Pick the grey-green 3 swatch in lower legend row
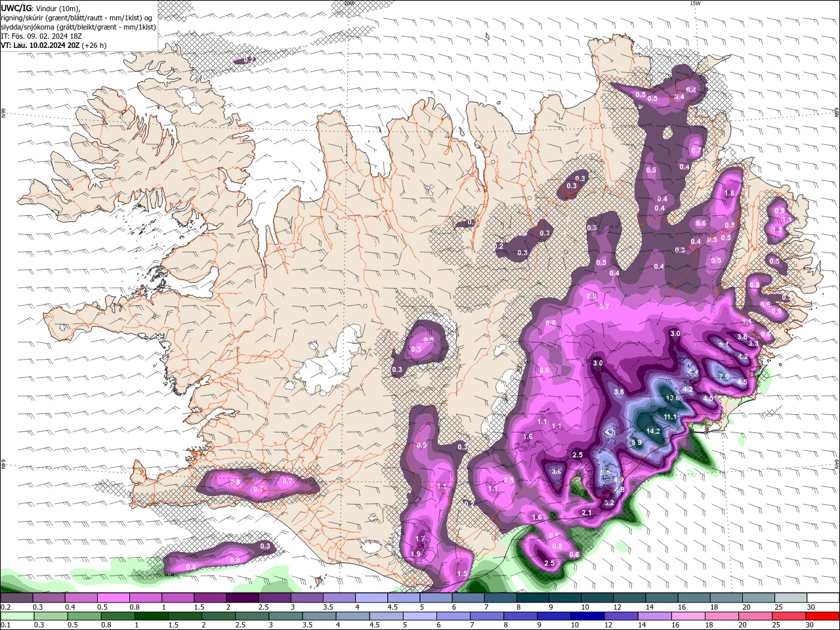This screenshot has height=630, width=840. pyautogui.click(x=285, y=616)
